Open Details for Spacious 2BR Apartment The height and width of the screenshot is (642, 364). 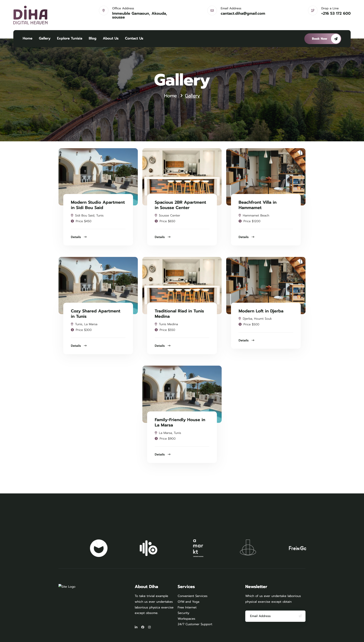[163, 237]
